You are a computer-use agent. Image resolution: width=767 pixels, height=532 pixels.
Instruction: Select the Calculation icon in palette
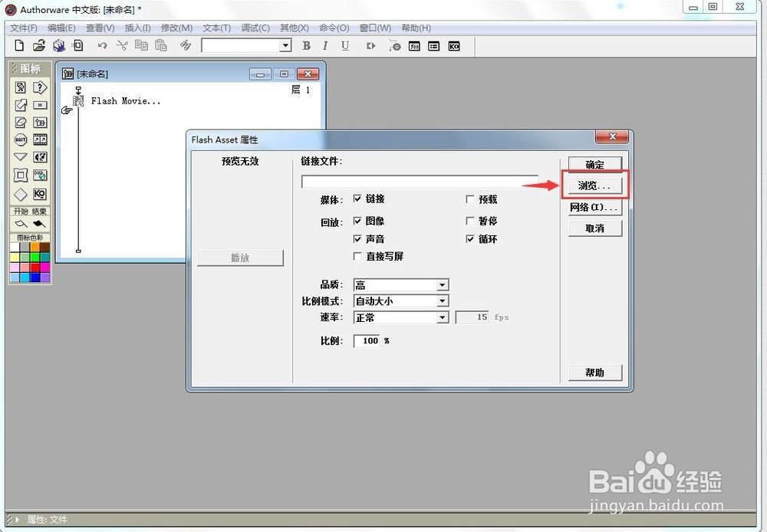click(40, 105)
